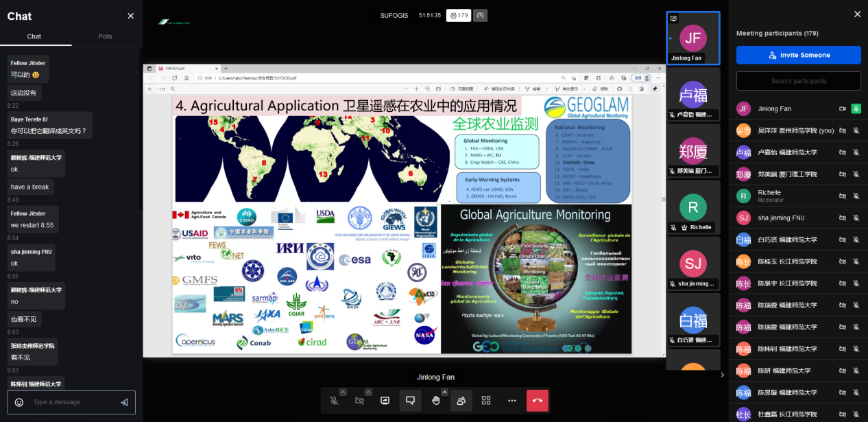Expand video options arrow above camera
Viewport: 868px width, 422px height.
click(x=368, y=392)
